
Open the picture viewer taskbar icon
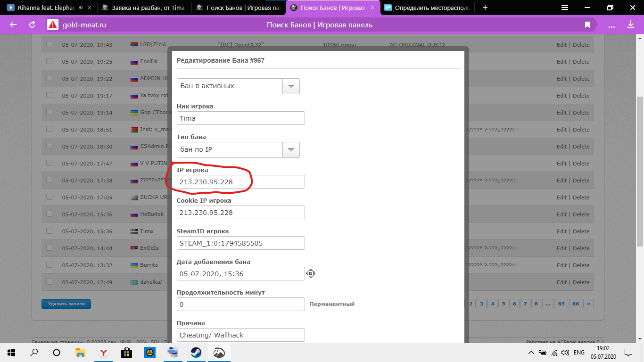219,352
